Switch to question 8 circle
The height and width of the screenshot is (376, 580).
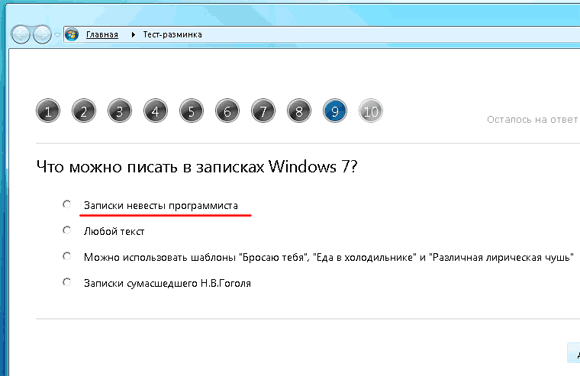299,111
